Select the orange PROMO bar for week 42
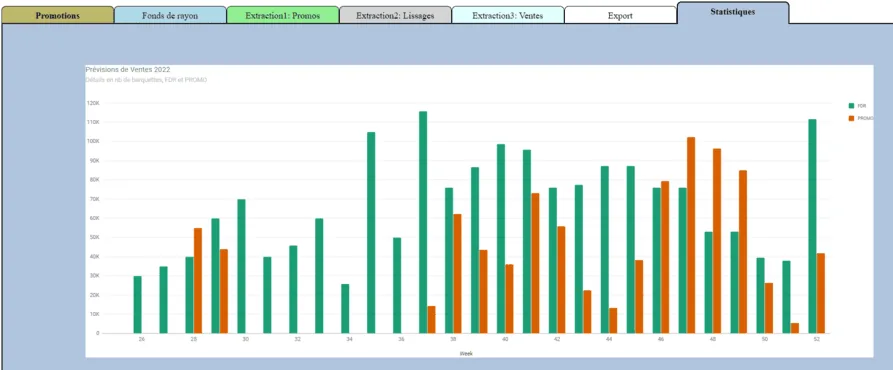The image size is (893, 370). pyautogui.click(x=561, y=279)
